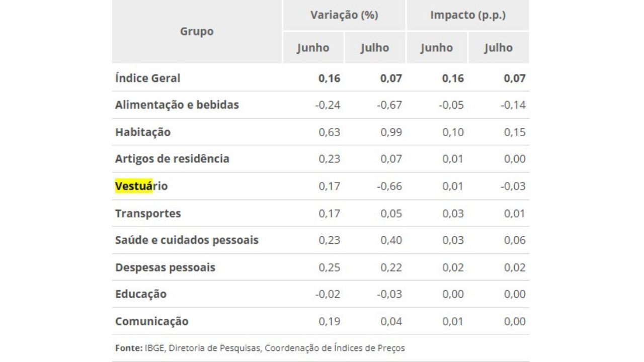
Task: Click the Educação row label
Action: [x=141, y=294]
